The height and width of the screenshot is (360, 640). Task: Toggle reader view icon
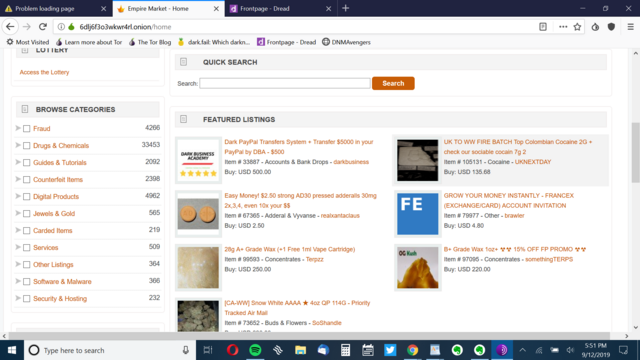(x=543, y=27)
